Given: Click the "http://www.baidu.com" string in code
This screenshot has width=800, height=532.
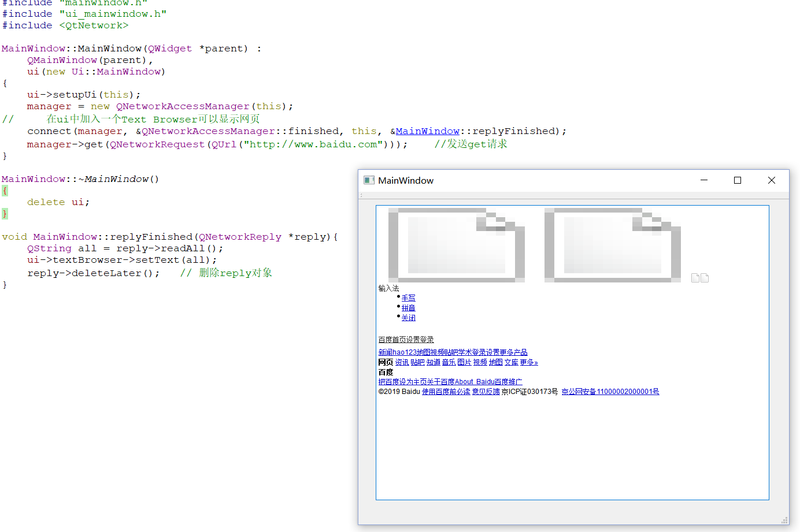Looking at the screenshot, I should click(x=314, y=144).
